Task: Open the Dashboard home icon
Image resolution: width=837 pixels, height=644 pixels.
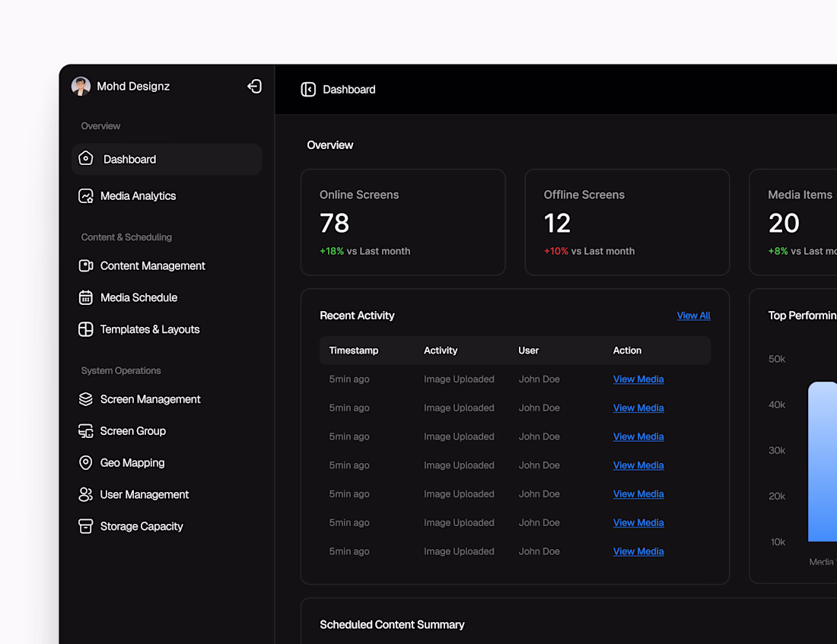Action: [x=86, y=159]
